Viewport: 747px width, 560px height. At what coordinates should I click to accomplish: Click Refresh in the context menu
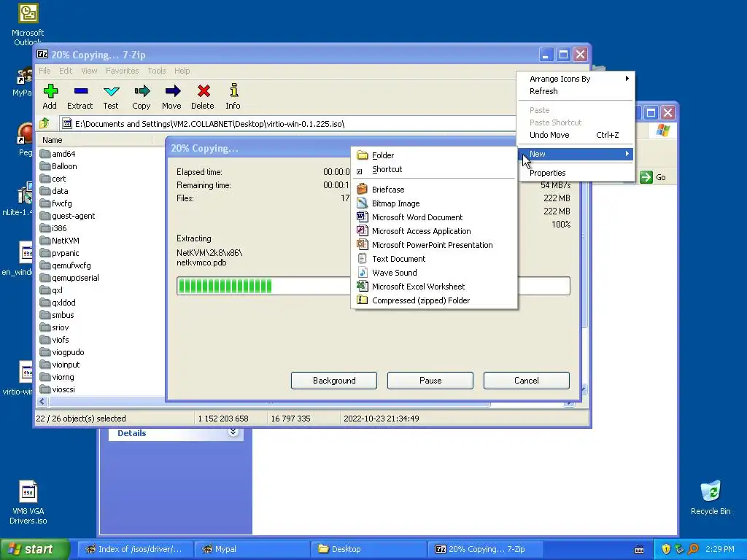576,91
